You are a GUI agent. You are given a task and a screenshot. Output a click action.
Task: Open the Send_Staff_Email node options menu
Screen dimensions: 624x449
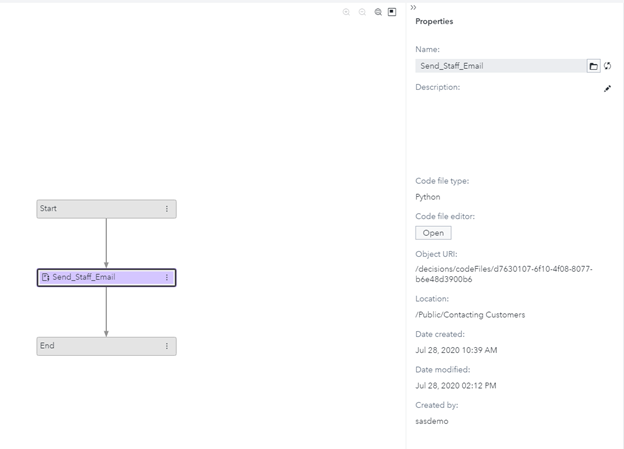[167, 277]
